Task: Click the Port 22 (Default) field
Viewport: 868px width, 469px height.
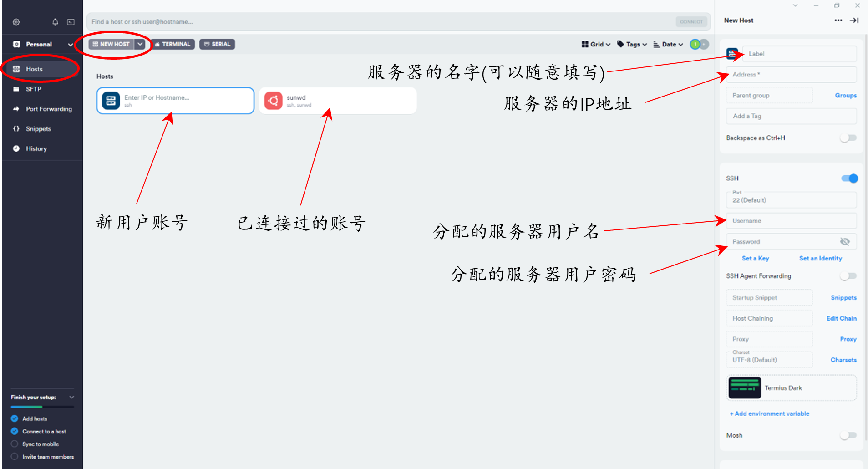Action: click(x=792, y=200)
